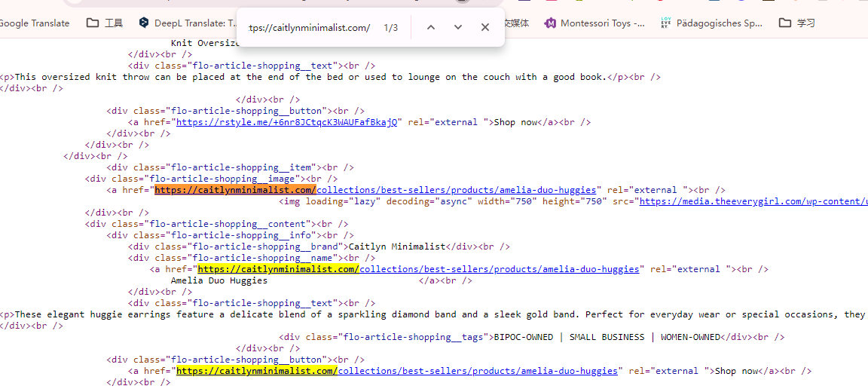Click the find-in-page search field

pyautogui.click(x=310, y=27)
